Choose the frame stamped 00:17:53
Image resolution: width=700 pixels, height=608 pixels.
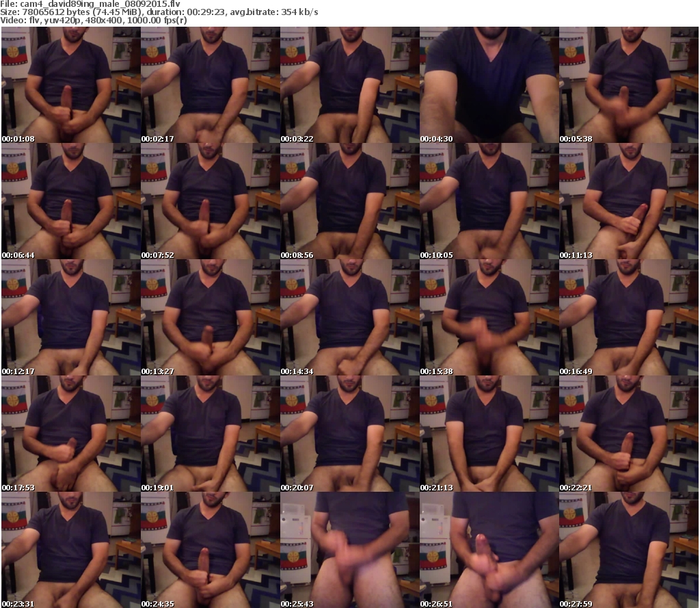(71, 434)
